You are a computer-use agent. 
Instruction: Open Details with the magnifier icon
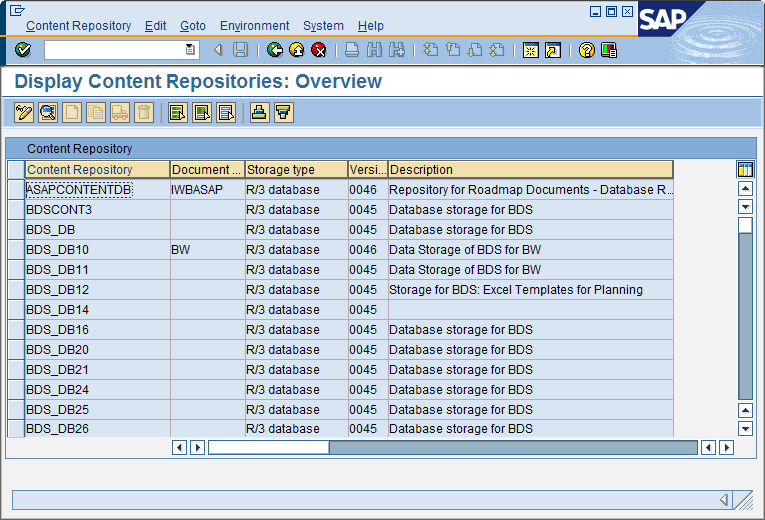tap(47, 113)
